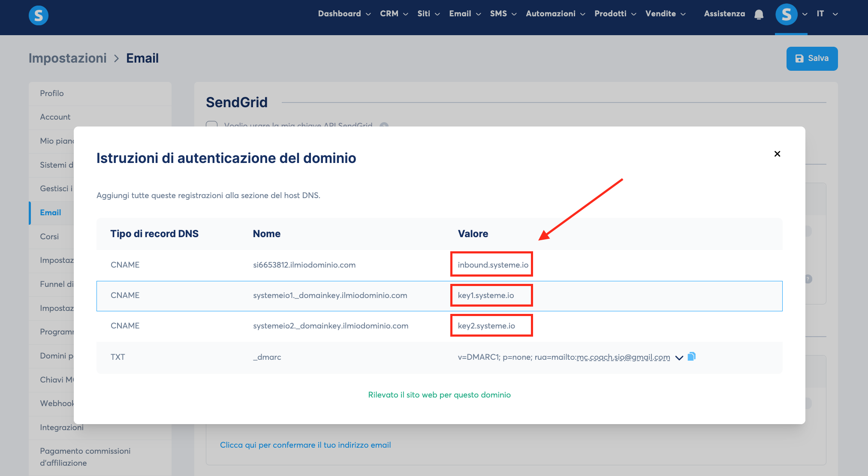The image size is (868, 476).
Task: Open the Automazioni dropdown menu
Action: tap(555, 14)
